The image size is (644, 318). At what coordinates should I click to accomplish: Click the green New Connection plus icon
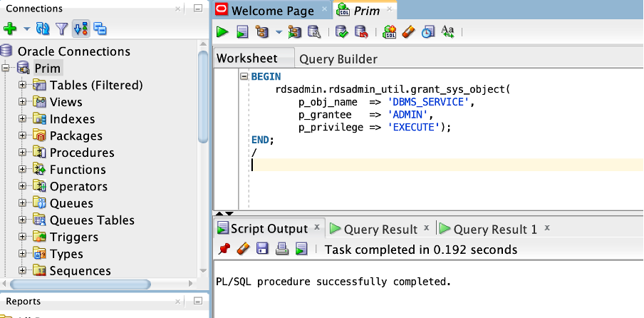click(9, 29)
